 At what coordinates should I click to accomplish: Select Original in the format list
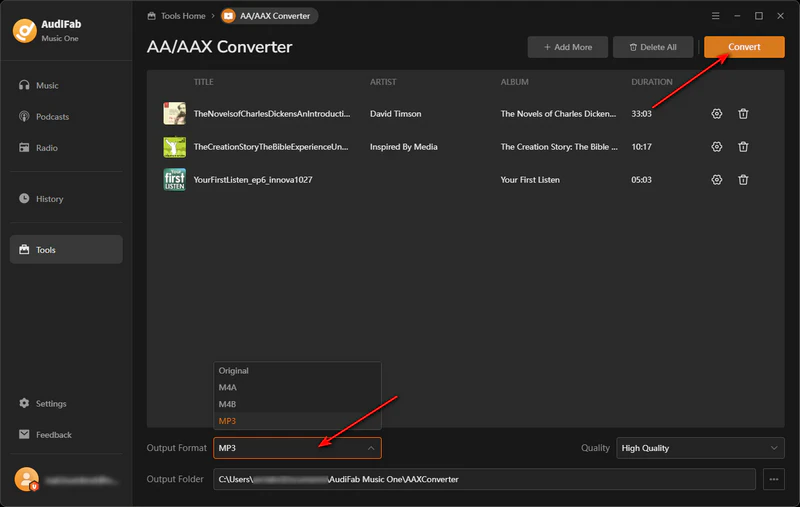[x=297, y=371]
